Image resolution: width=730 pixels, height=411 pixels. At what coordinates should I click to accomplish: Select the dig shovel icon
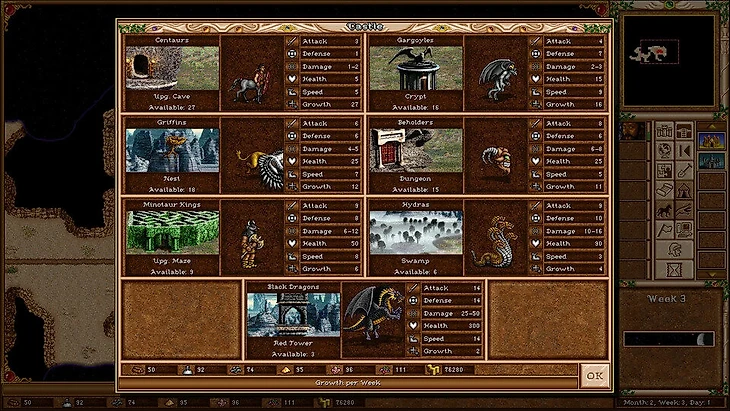(x=684, y=170)
